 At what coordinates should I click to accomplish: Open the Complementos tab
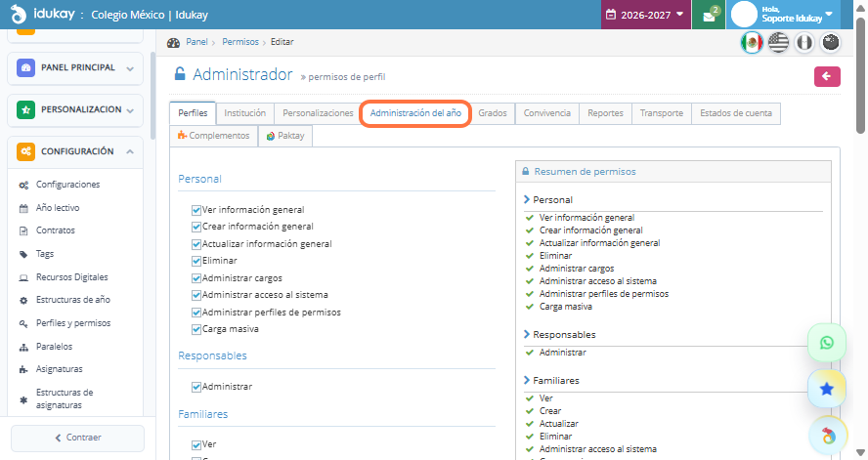214,136
